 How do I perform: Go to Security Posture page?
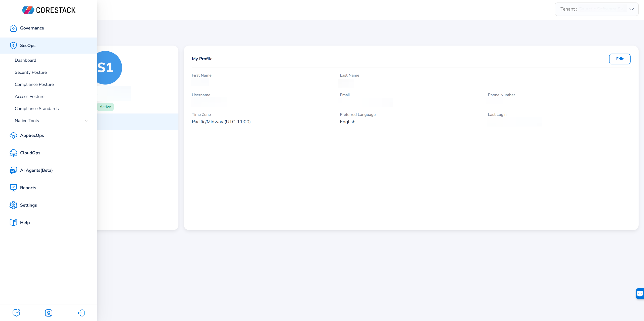[x=31, y=72]
